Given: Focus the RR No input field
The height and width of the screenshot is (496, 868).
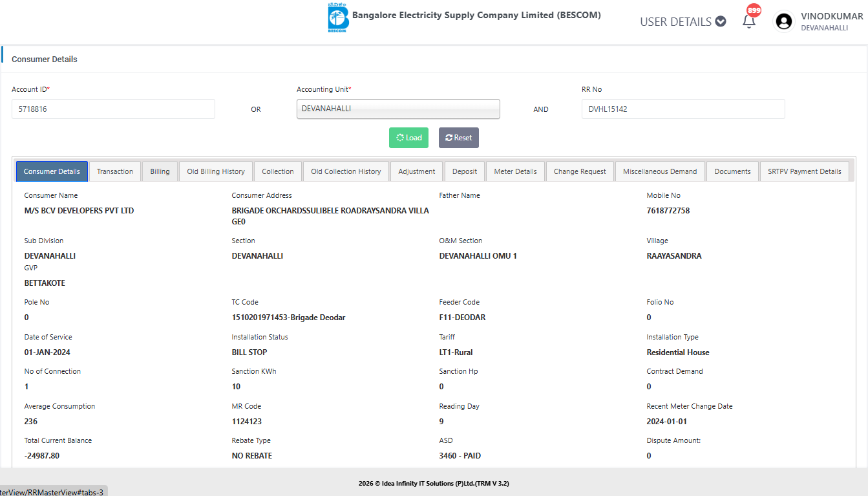Looking at the screenshot, I should coord(683,109).
